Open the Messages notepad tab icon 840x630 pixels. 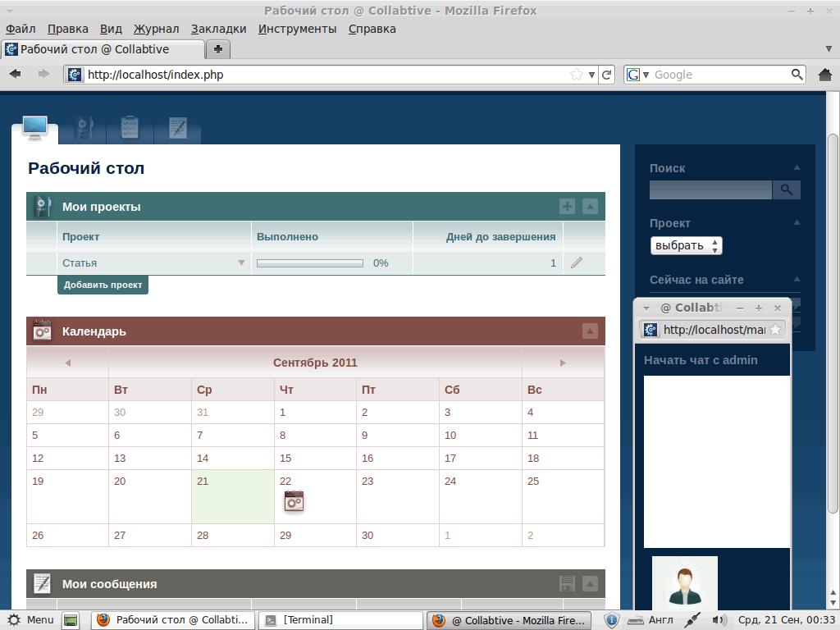coord(177,129)
